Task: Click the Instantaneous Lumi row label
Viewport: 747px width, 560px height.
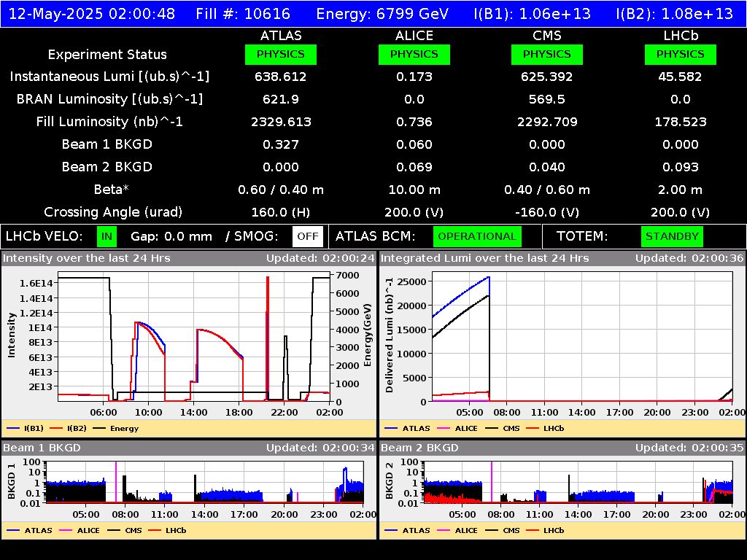Action: pyautogui.click(x=109, y=77)
